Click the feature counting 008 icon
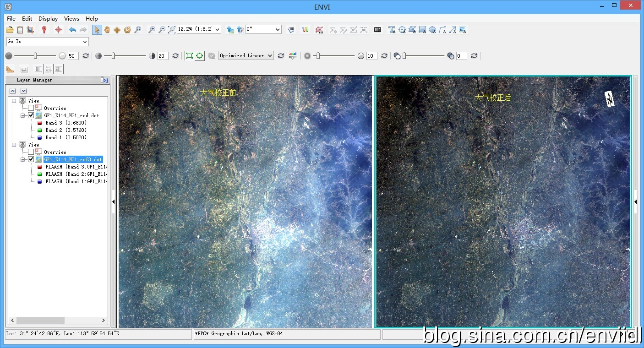 click(377, 30)
